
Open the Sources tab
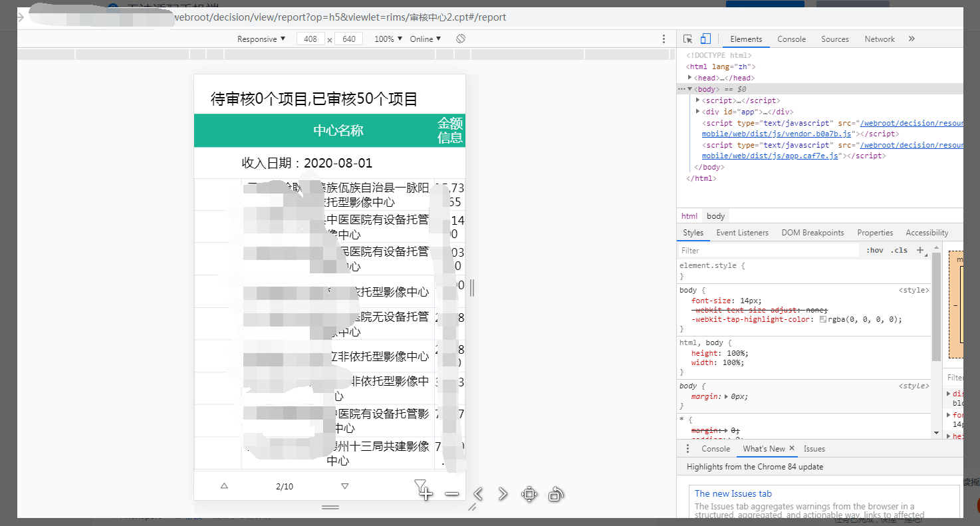coord(834,39)
